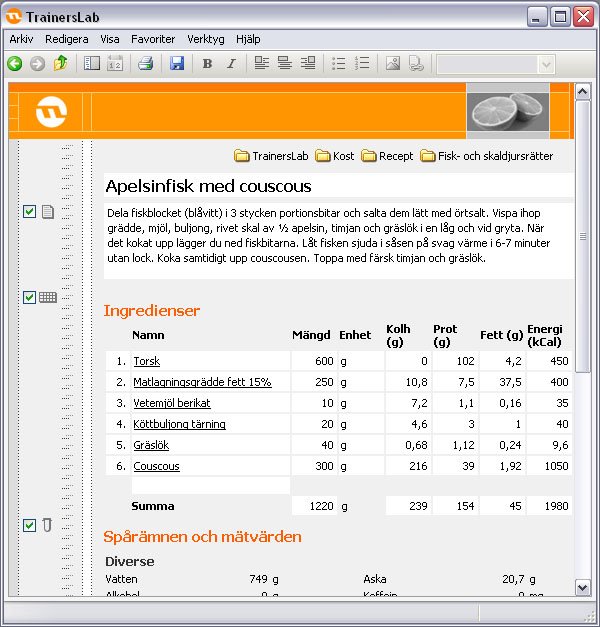Image resolution: width=600 pixels, height=627 pixels.
Task: Click the vertical scrollbar down arrow
Action: point(584,590)
